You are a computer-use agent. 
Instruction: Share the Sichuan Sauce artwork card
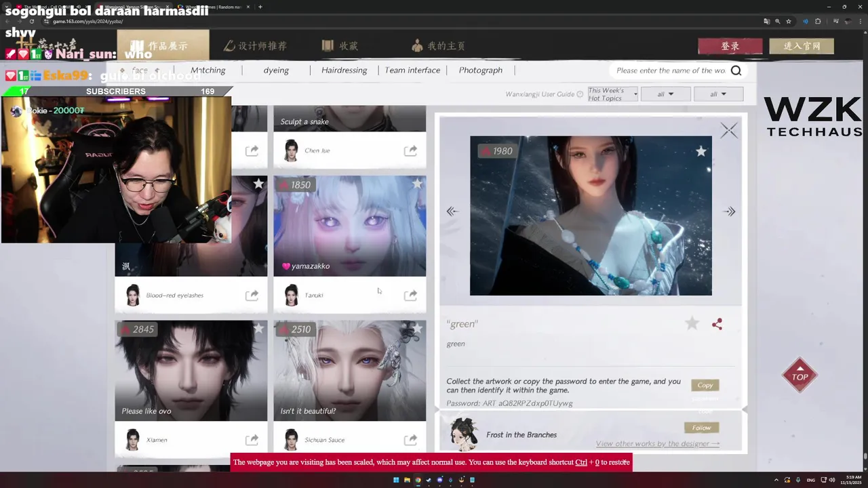click(x=410, y=439)
